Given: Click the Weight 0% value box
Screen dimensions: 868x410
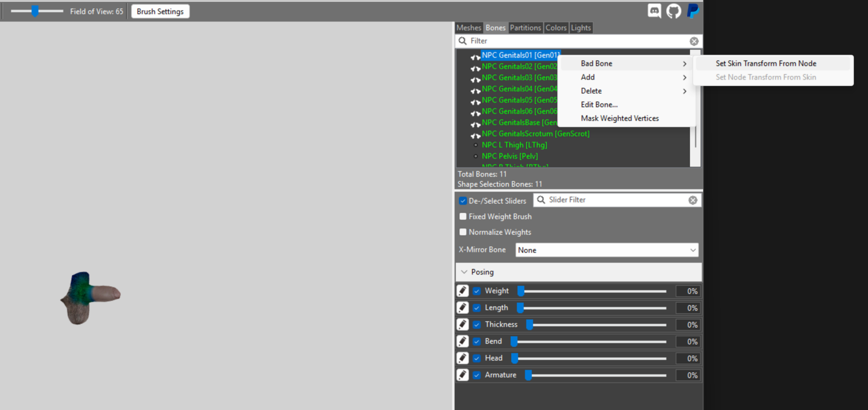Looking at the screenshot, I should tap(688, 291).
